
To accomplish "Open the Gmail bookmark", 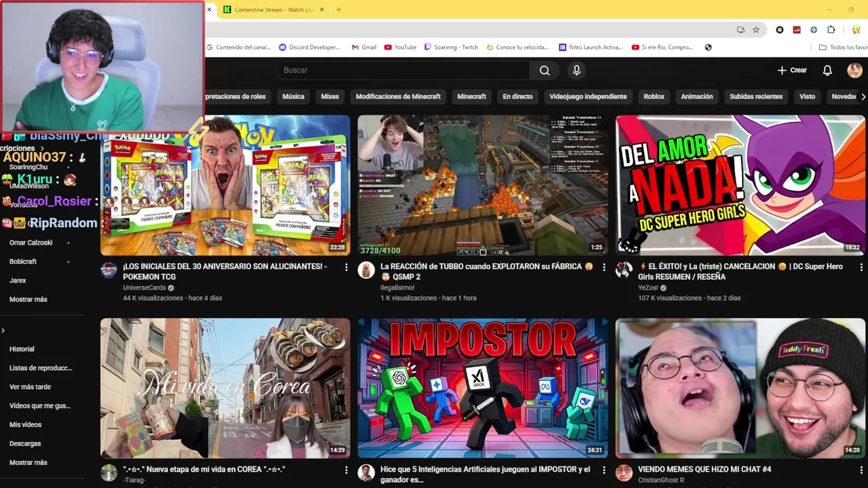I will click(364, 47).
